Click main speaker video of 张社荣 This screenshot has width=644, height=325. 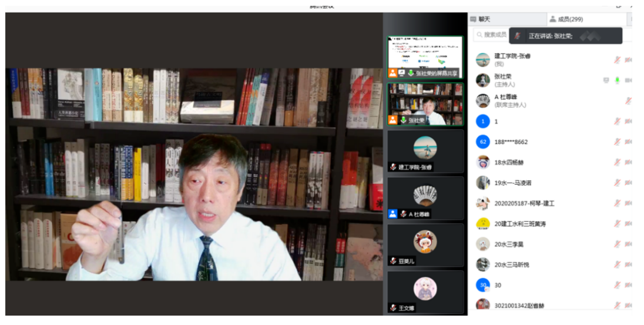194,175
